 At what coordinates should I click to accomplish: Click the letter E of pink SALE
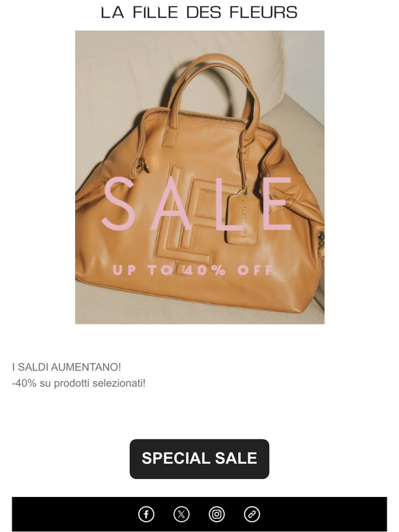tap(279, 203)
